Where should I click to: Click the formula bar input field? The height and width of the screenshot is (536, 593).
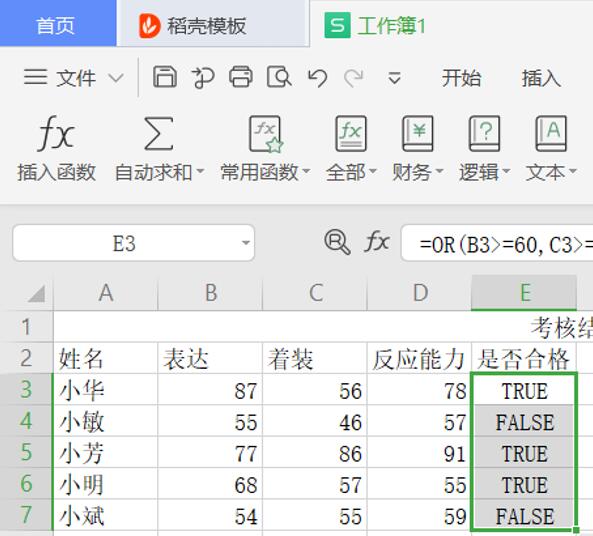[x=497, y=243]
